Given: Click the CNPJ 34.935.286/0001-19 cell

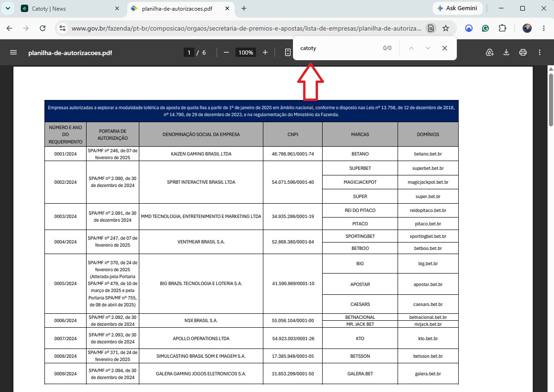Looking at the screenshot, I should pyautogui.click(x=293, y=217).
